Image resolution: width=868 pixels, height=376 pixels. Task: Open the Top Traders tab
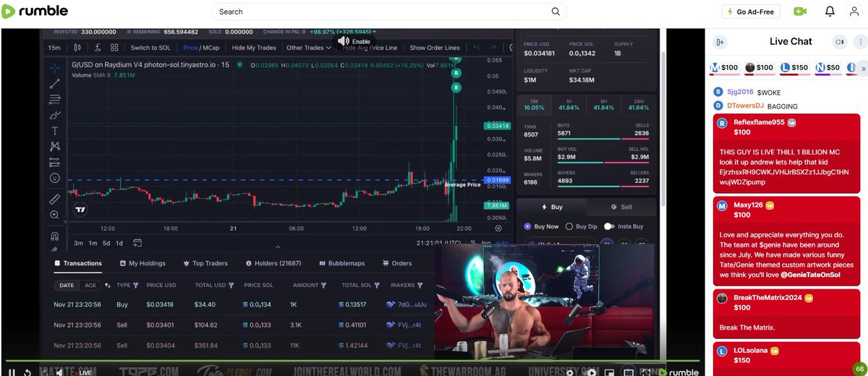tap(206, 263)
